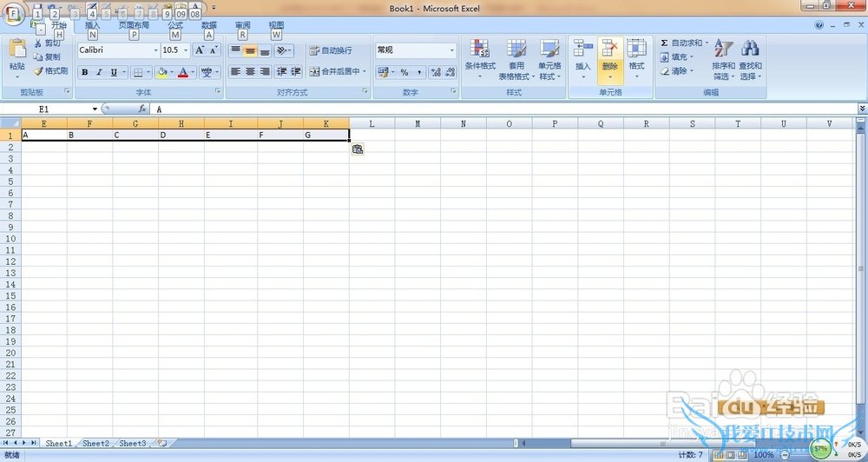Open 单元格样式 cell styles
868x462 pixels.
pyautogui.click(x=549, y=59)
